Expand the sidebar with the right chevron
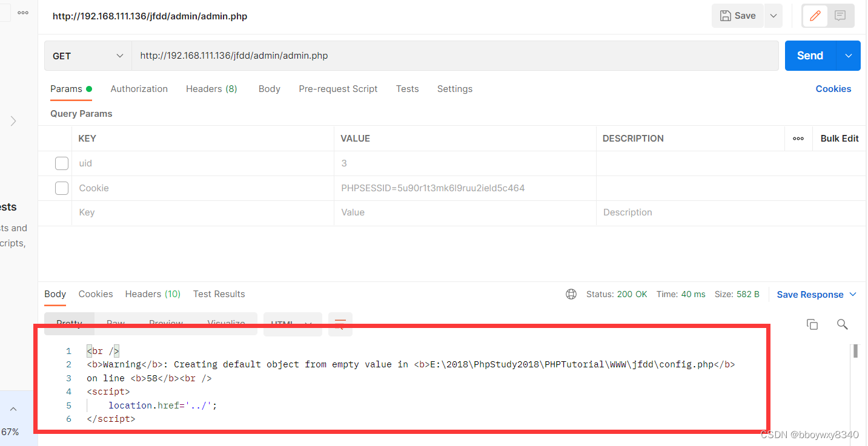868x446 pixels. click(13, 121)
